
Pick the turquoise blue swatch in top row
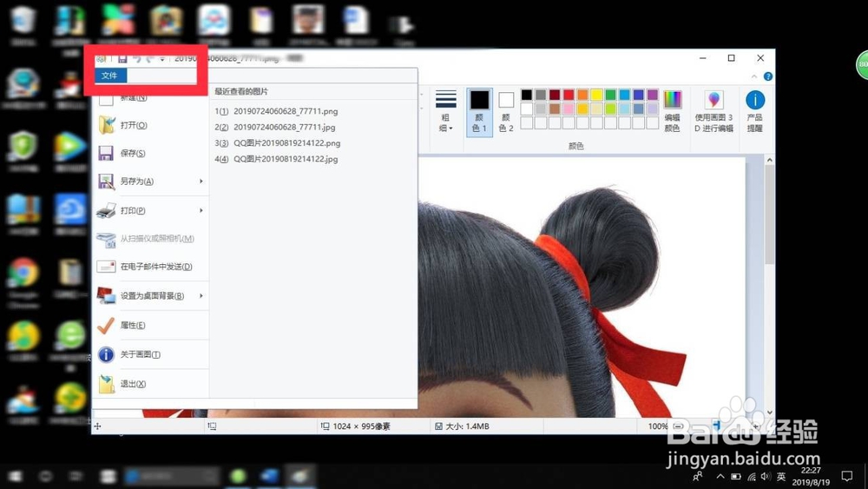624,95
